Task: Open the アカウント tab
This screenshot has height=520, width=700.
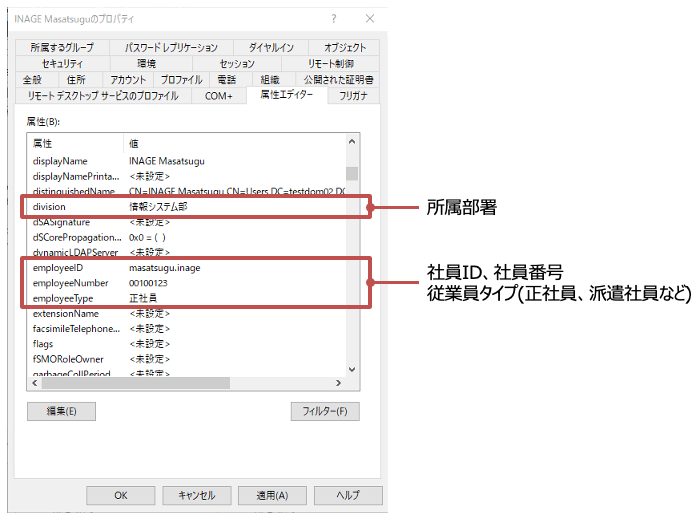Action: click(x=128, y=79)
